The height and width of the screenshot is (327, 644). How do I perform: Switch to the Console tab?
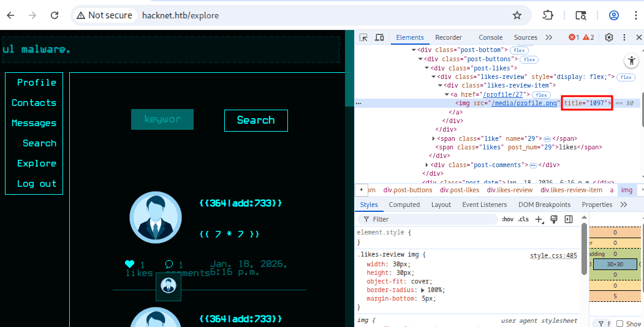[490, 37]
